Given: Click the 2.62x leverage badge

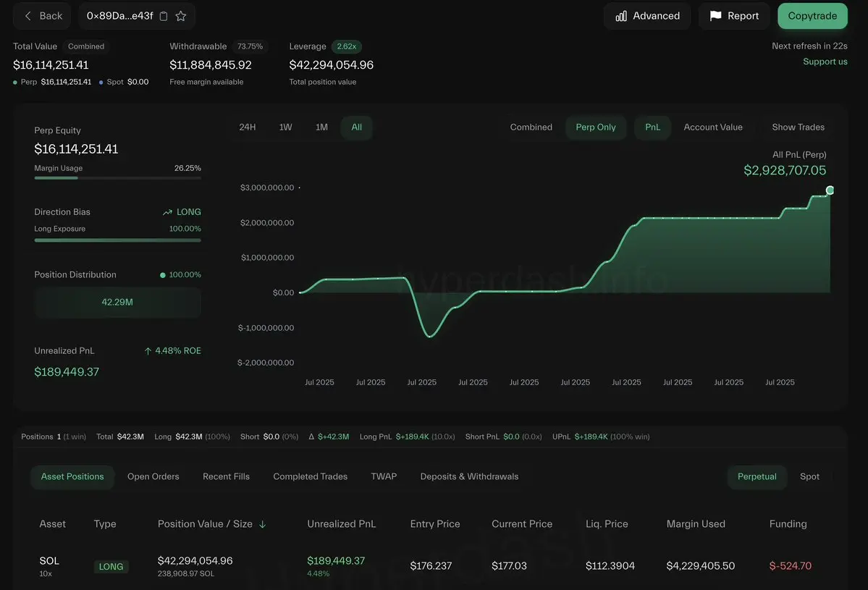Looking at the screenshot, I should 347,46.
